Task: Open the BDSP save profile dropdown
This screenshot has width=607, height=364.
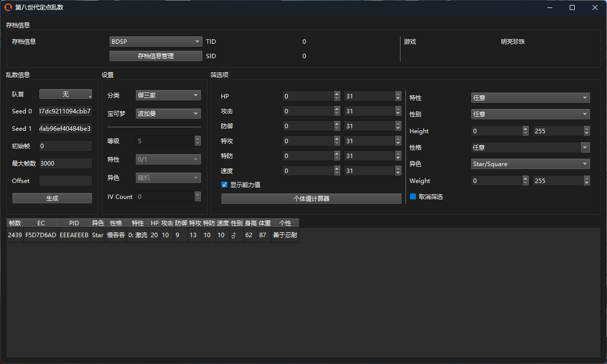Action: click(x=155, y=42)
